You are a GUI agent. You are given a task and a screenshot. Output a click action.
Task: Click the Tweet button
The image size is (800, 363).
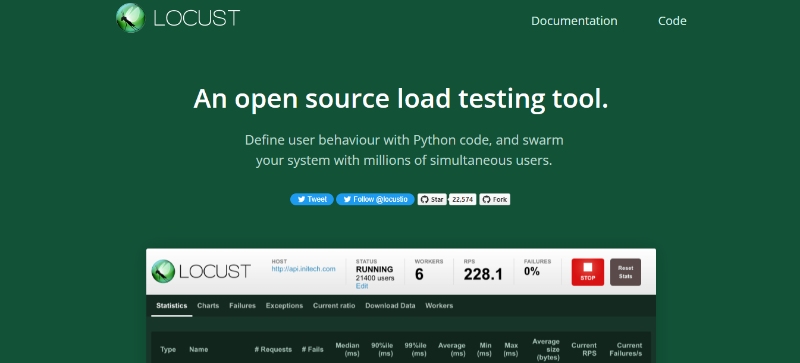tap(312, 199)
